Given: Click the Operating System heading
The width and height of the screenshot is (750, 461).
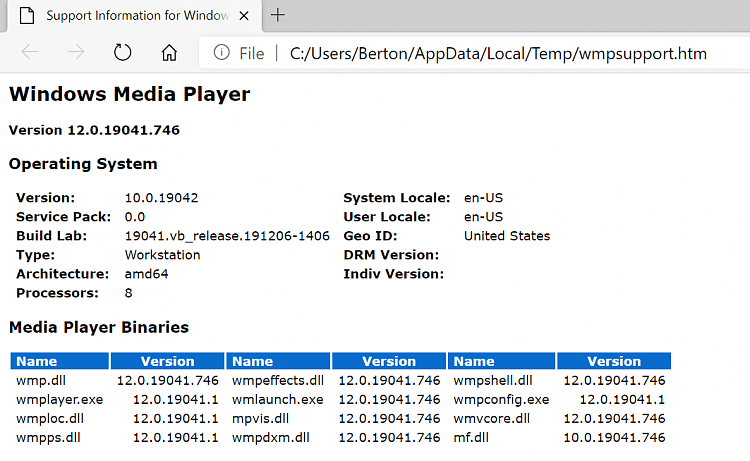Looking at the screenshot, I should [83, 164].
